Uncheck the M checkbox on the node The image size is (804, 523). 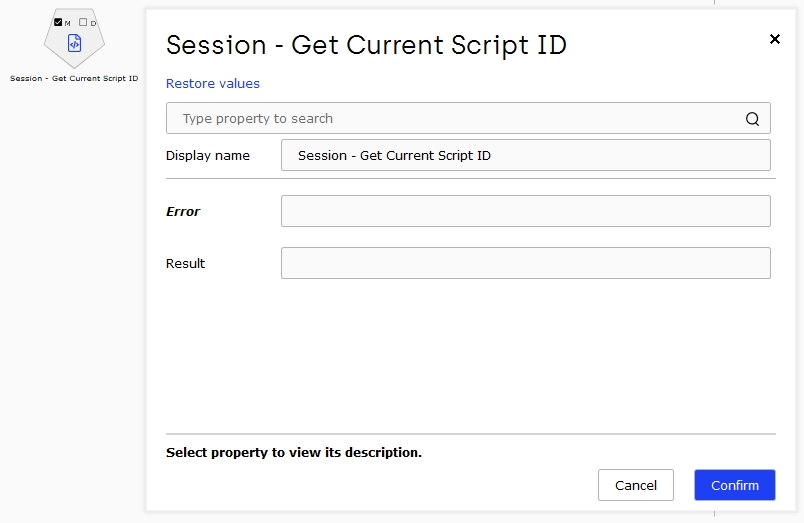coord(58,22)
